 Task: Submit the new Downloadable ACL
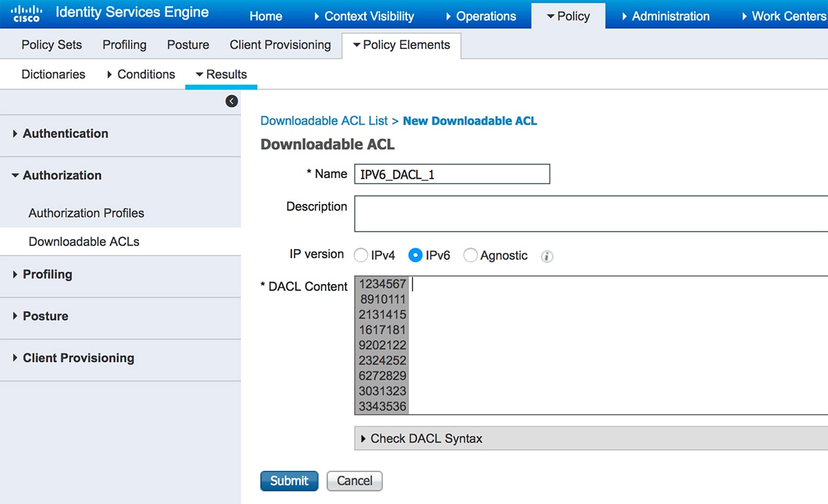pos(289,481)
